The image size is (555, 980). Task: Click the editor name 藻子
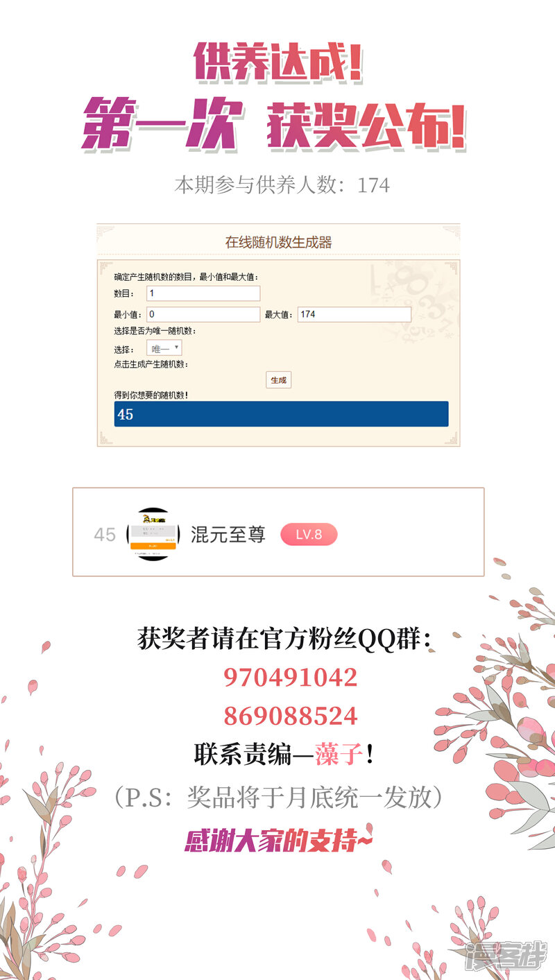tap(339, 755)
